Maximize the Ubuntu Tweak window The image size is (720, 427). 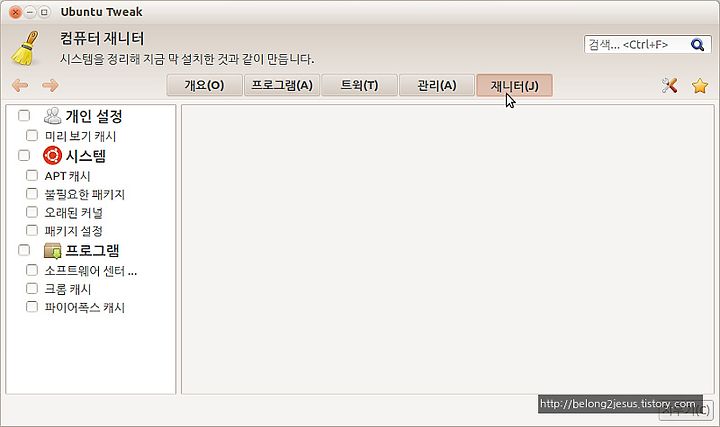coord(44,12)
